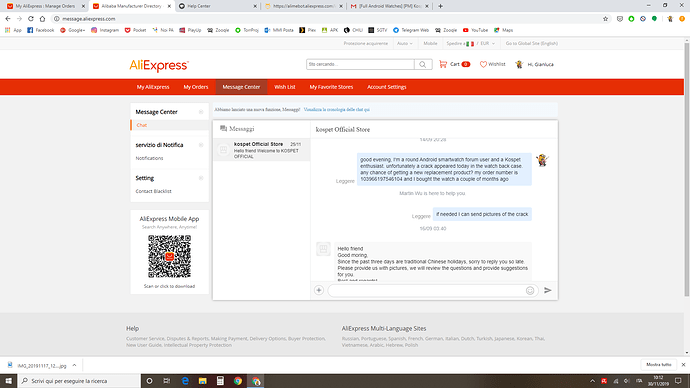Open Chrome from the Windows taskbar
The height and width of the screenshot is (388, 690).
(238, 381)
